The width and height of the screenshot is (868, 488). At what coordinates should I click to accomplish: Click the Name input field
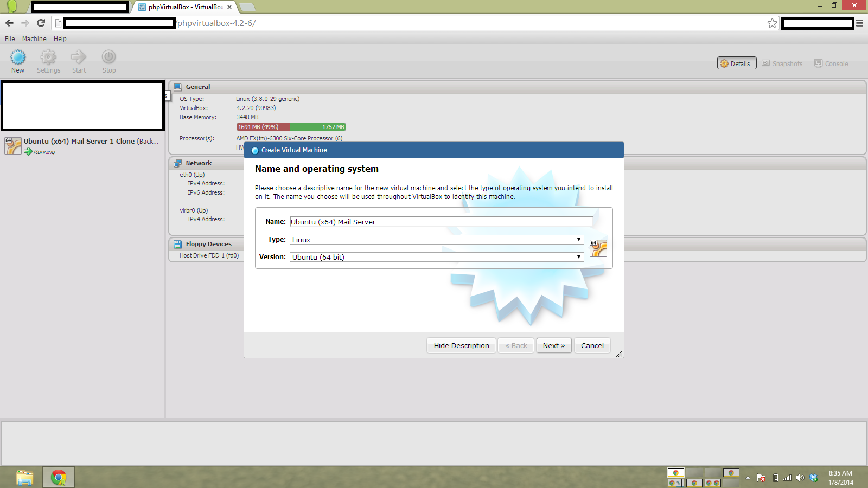coord(441,222)
